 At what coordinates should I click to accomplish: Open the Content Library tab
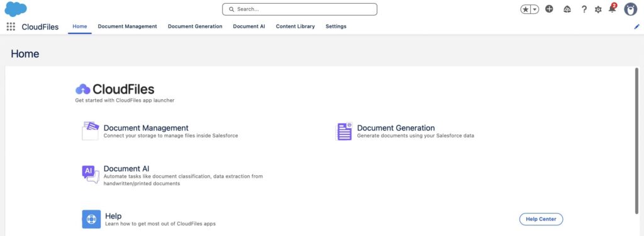pyautogui.click(x=296, y=26)
